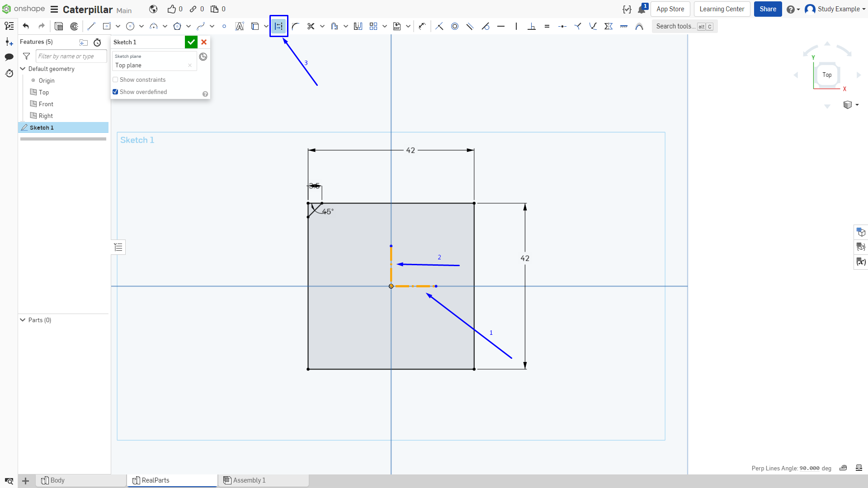
Task: Select the Vertical constraint icon
Action: pos(516,26)
